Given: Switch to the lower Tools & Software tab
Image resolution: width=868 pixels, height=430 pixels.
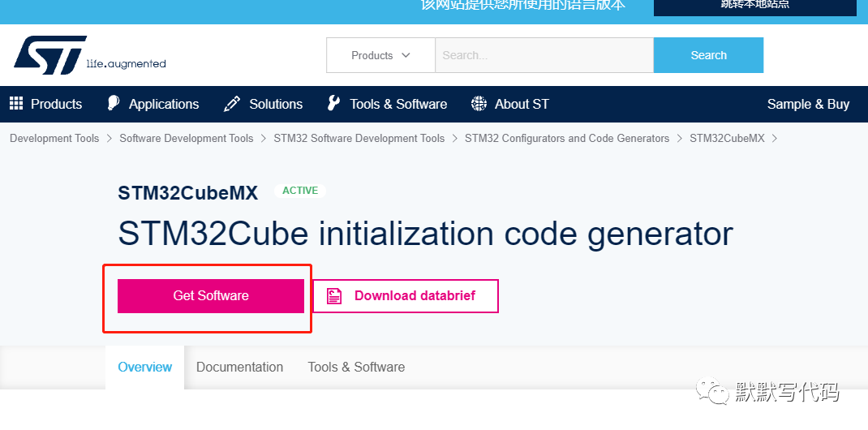Looking at the screenshot, I should click(x=356, y=367).
